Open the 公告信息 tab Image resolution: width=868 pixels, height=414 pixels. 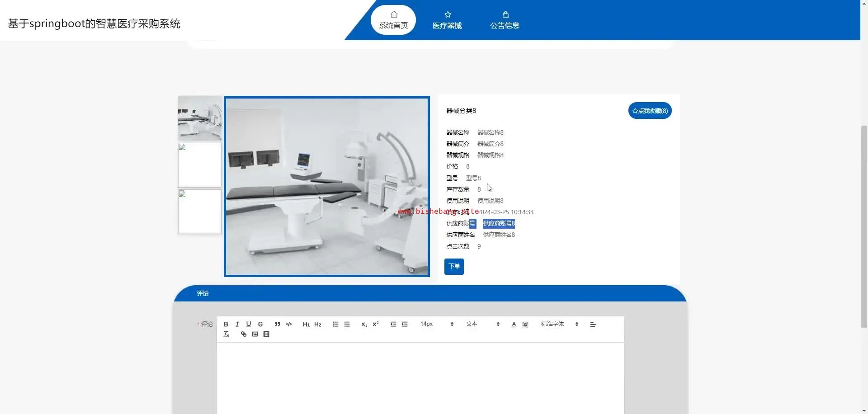[x=505, y=20]
